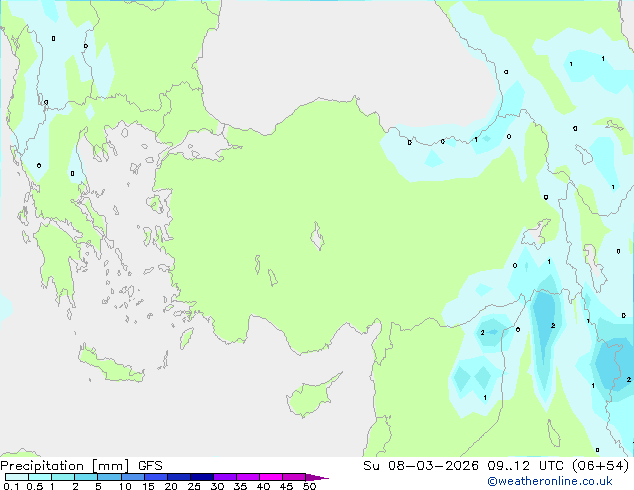Click the '0.1' legend scale label

pos(11,486)
